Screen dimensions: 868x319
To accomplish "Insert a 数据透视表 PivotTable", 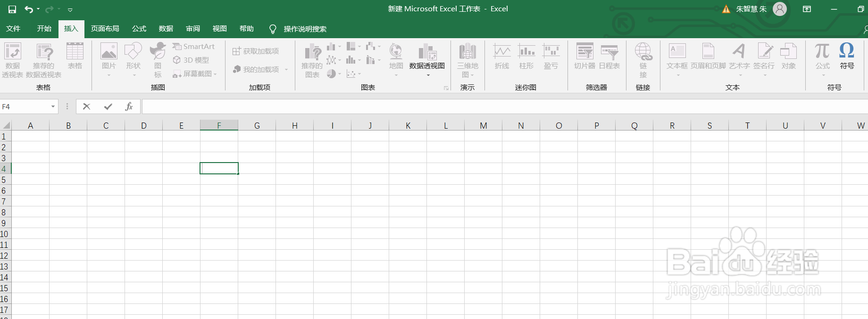I will (13, 60).
